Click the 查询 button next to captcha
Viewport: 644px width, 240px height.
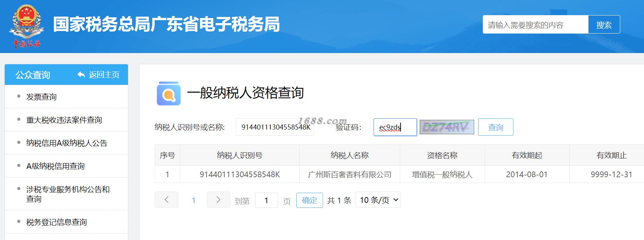click(x=496, y=127)
